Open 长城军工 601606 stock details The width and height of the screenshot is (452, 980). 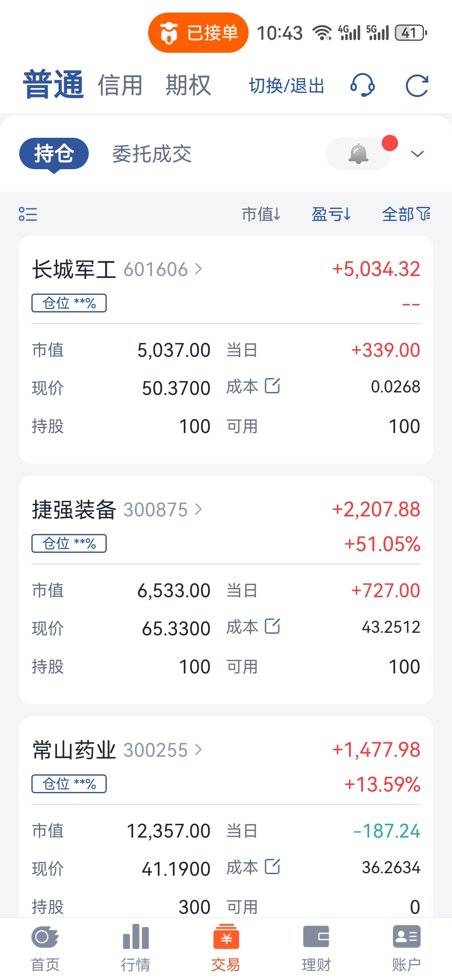pyautogui.click(x=117, y=269)
